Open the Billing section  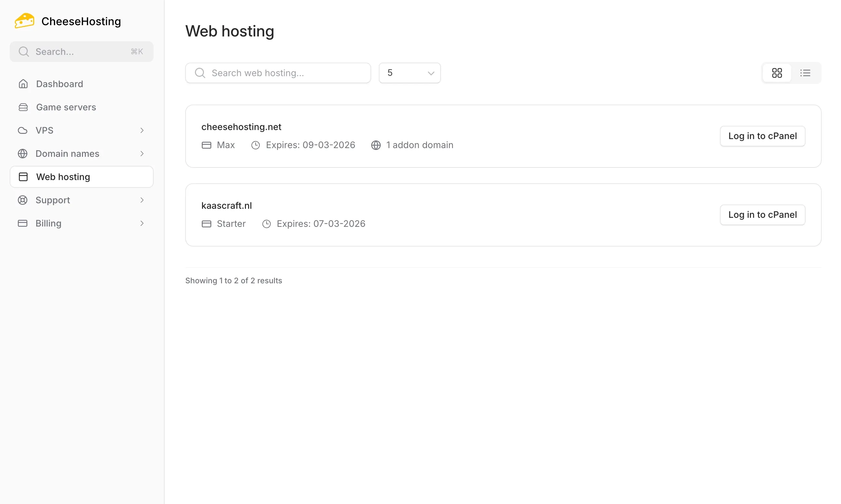click(x=48, y=223)
